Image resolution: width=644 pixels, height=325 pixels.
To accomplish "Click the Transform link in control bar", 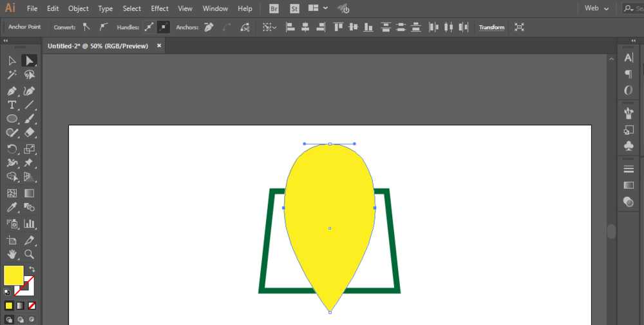I will pyautogui.click(x=491, y=28).
